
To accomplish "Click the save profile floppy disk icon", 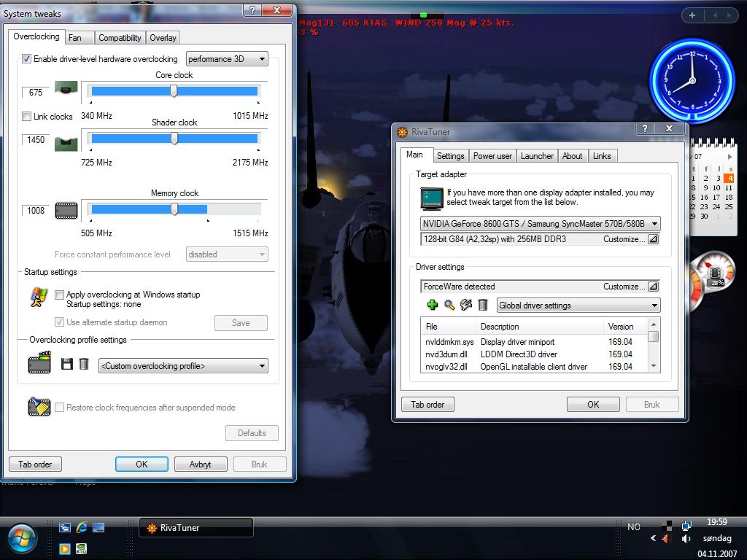I will pos(66,365).
